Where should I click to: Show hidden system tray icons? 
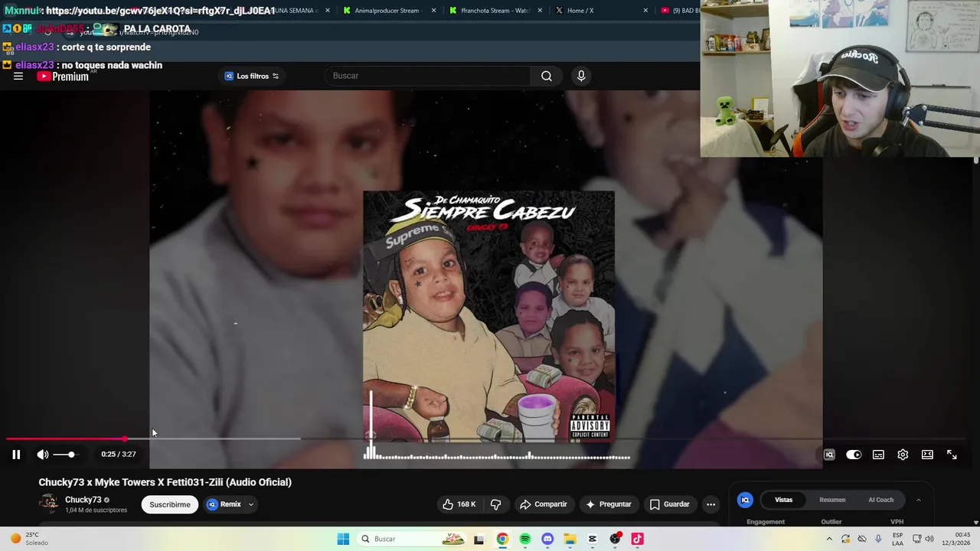[828, 539]
